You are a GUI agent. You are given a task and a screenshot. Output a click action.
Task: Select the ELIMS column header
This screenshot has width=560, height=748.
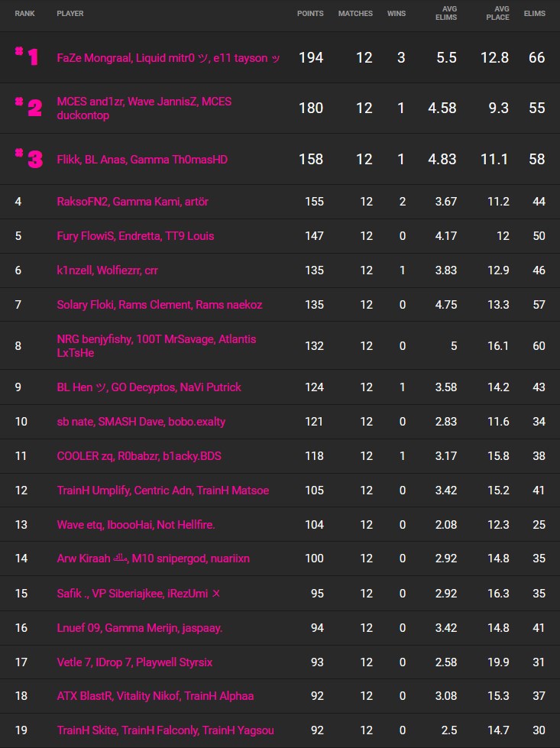click(534, 14)
